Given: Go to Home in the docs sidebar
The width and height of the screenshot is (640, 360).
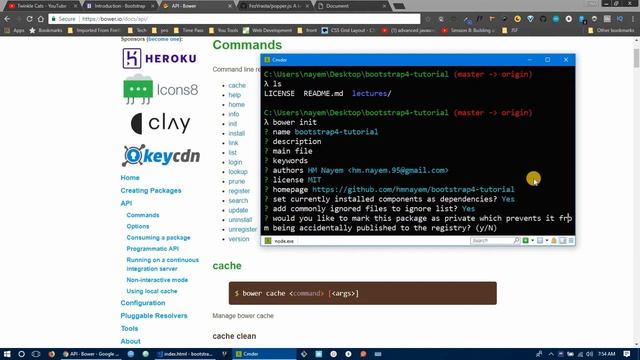Looking at the screenshot, I should (130, 178).
